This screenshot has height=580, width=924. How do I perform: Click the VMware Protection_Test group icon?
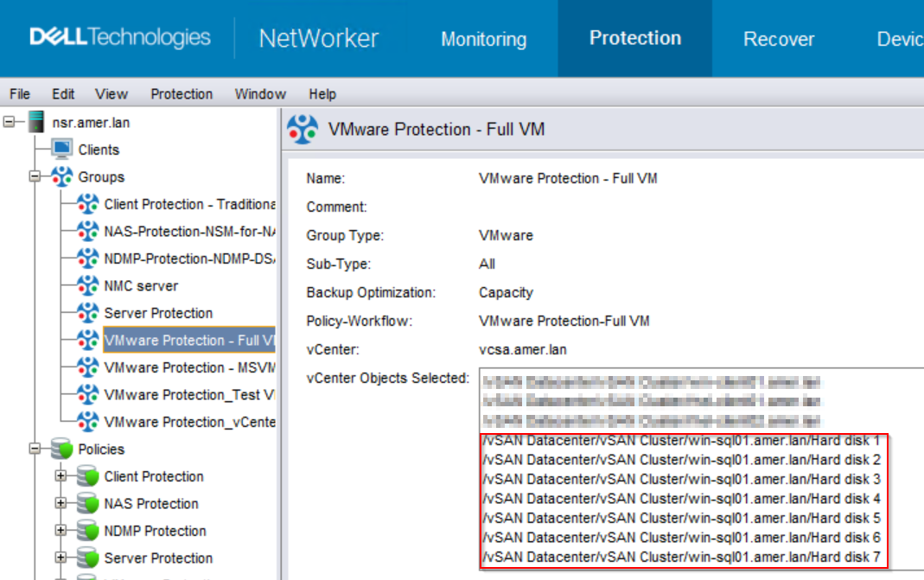pos(88,394)
